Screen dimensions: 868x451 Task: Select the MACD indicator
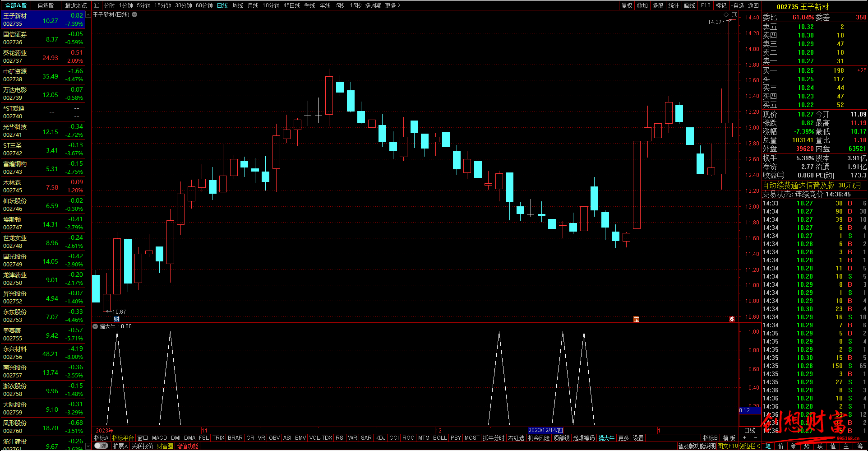pyautogui.click(x=159, y=438)
